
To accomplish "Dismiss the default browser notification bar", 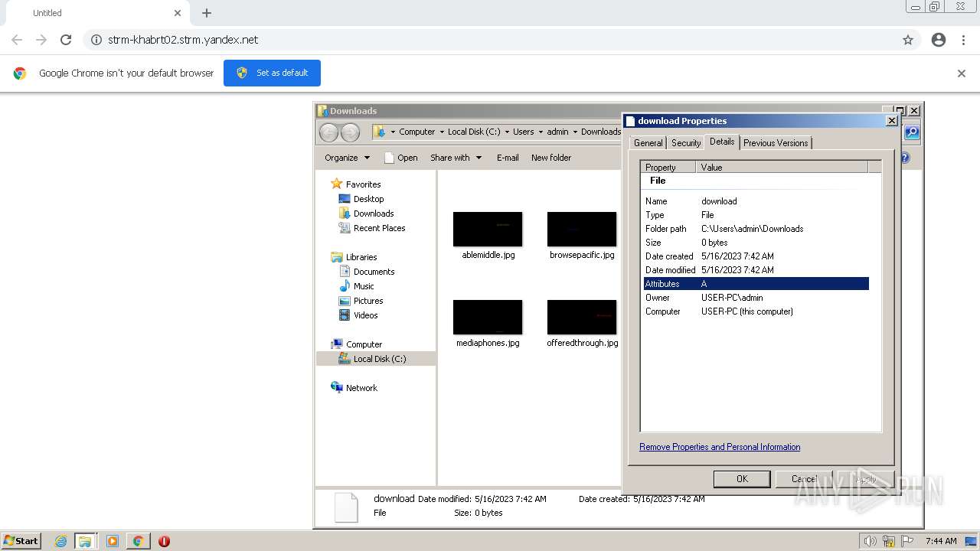I will point(962,73).
